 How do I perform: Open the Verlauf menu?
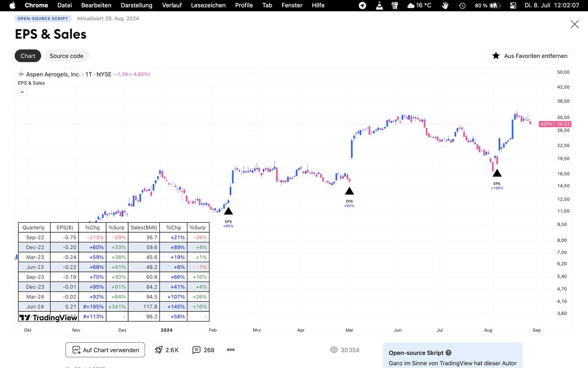point(172,6)
